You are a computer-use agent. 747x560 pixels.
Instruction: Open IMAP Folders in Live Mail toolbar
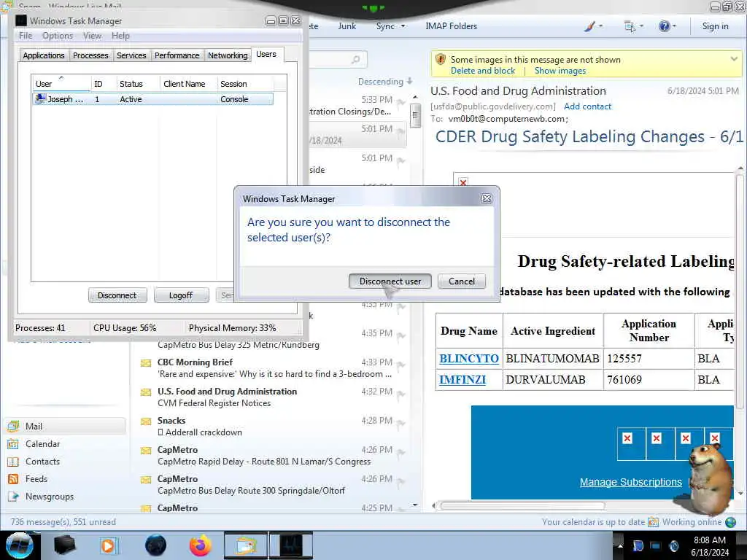pos(451,26)
